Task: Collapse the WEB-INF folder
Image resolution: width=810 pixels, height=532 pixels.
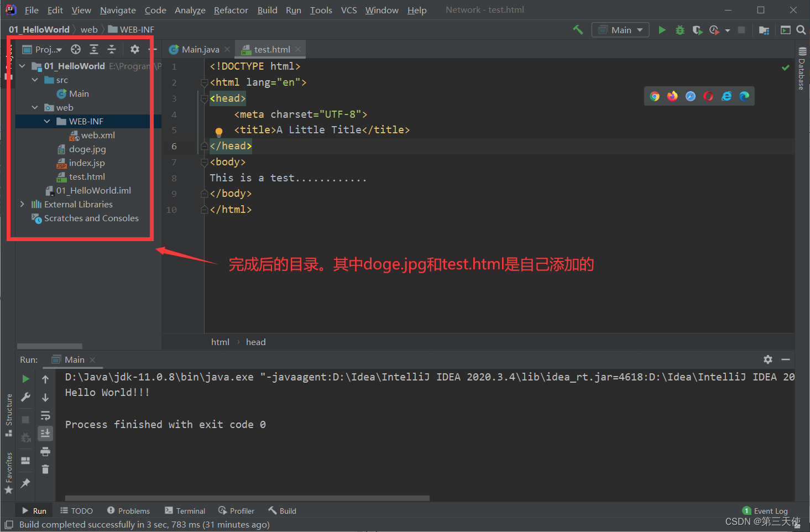Action: (47, 121)
